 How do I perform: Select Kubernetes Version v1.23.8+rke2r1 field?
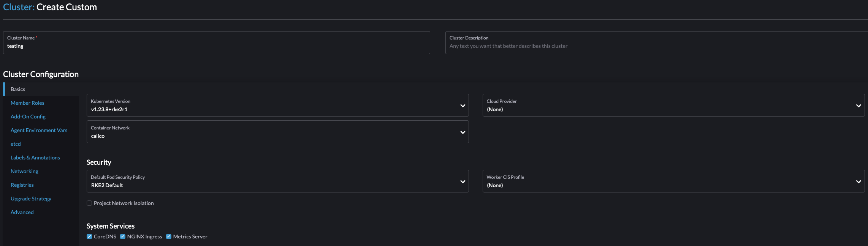277,105
